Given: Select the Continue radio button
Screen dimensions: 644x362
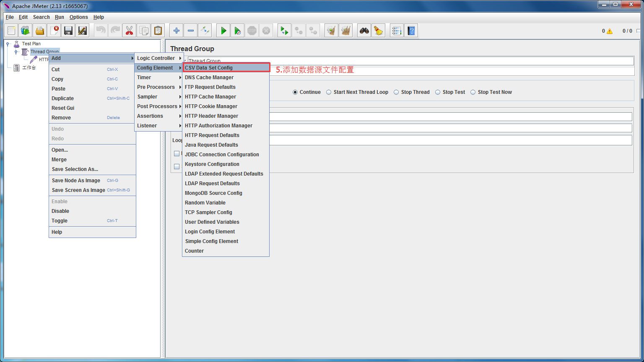Looking at the screenshot, I should (295, 92).
